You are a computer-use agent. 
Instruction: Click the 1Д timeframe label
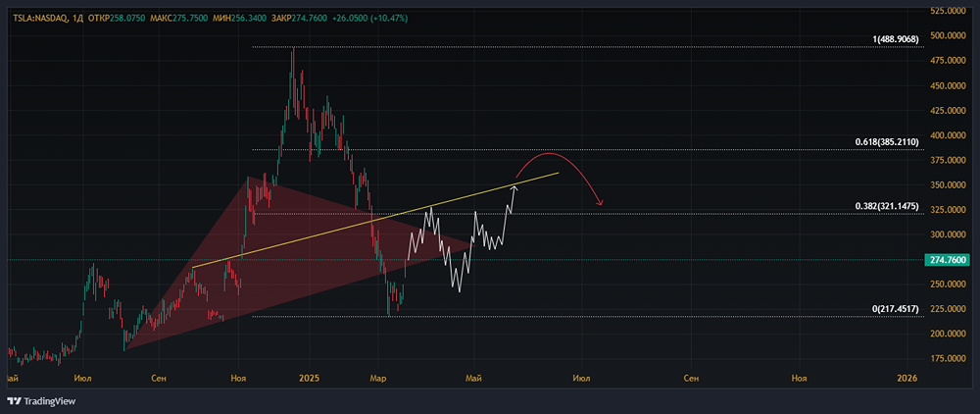pos(78,19)
